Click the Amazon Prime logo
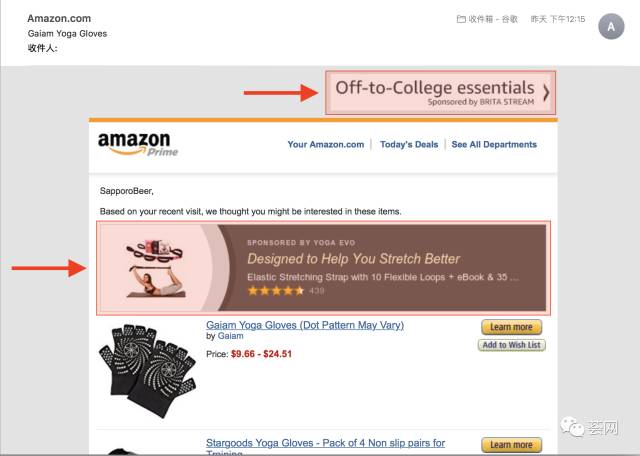This screenshot has height=456, width=640. [x=134, y=146]
